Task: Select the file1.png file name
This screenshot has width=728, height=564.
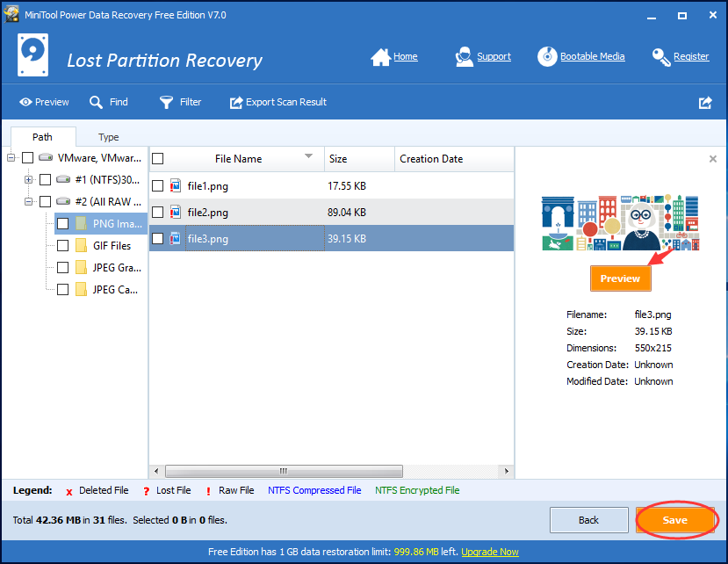Action: 207,186
